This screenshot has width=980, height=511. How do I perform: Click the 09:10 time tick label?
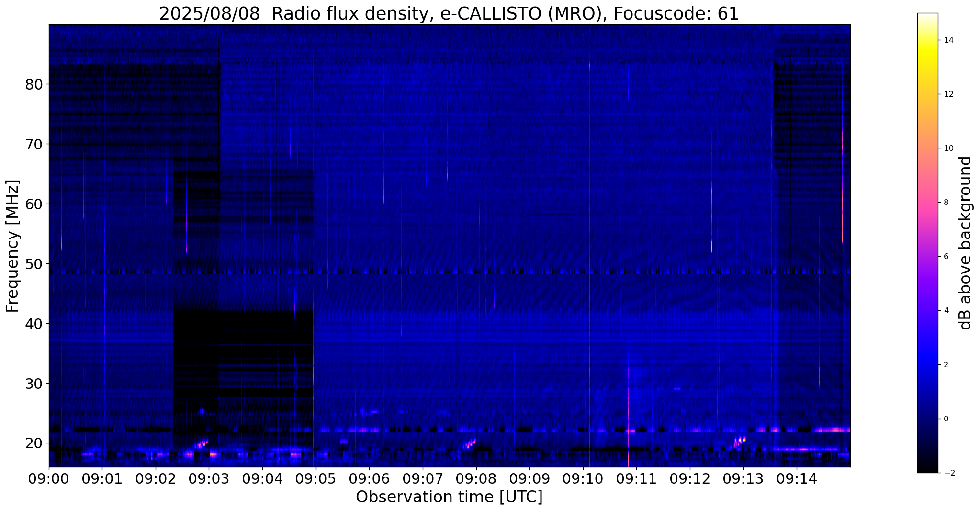point(583,479)
